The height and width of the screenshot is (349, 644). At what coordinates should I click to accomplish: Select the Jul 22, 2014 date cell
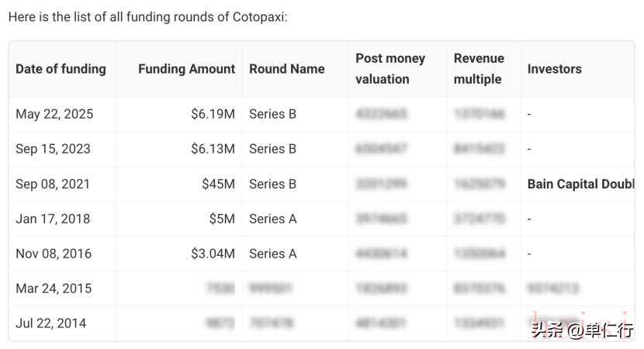(51, 323)
